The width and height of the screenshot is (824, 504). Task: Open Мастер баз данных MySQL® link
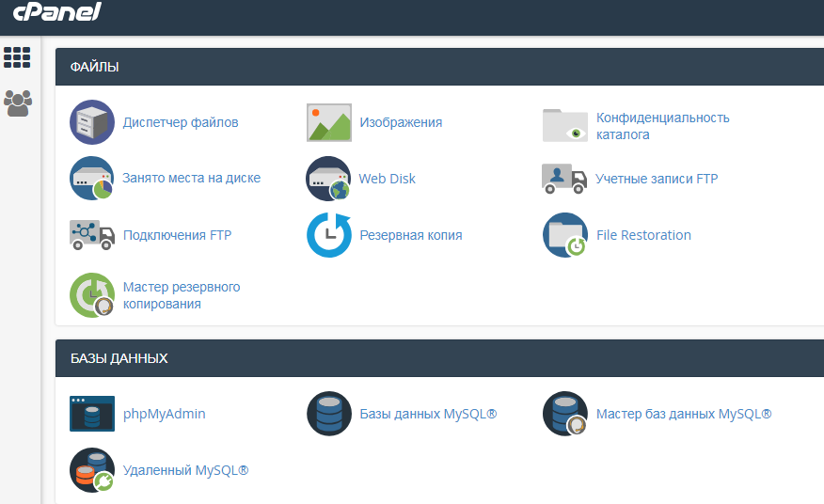(x=684, y=414)
